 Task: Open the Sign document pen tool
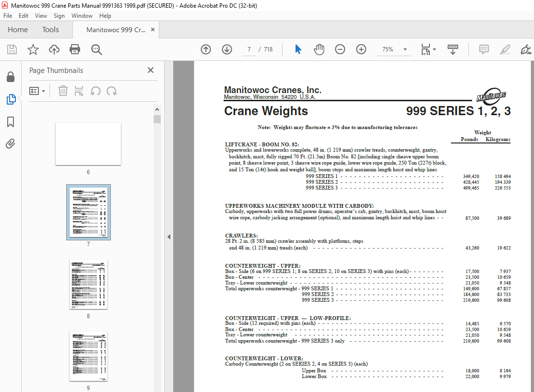point(526,49)
